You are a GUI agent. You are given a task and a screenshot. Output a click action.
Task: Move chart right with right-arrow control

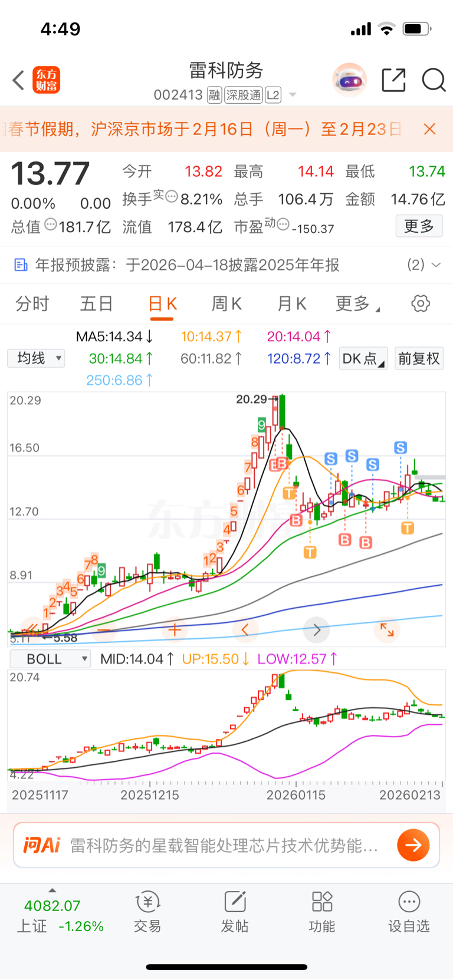[317, 630]
